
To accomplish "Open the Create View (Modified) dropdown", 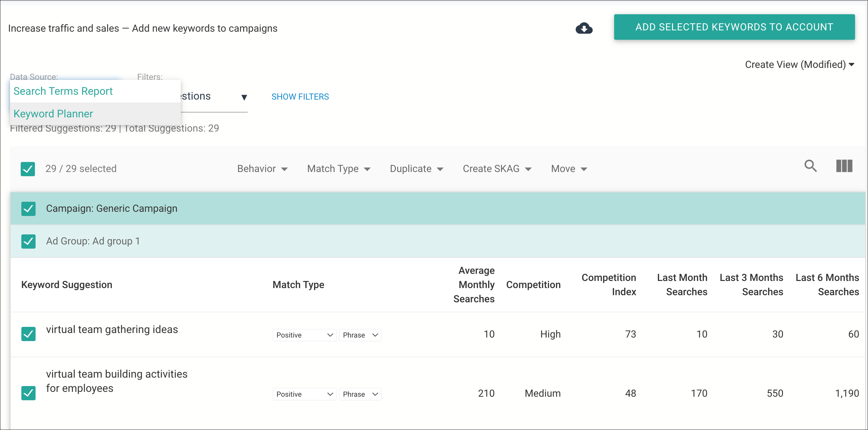I will 799,64.
